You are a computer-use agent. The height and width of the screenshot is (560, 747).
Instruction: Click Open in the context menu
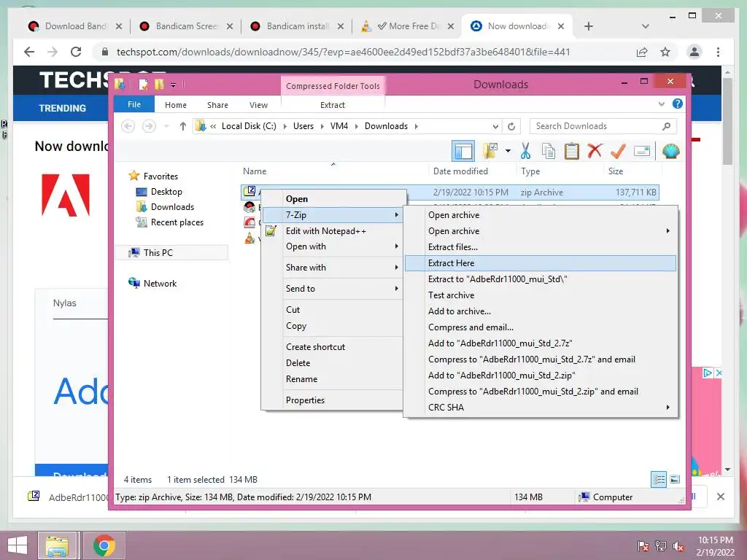coord(332,199)
